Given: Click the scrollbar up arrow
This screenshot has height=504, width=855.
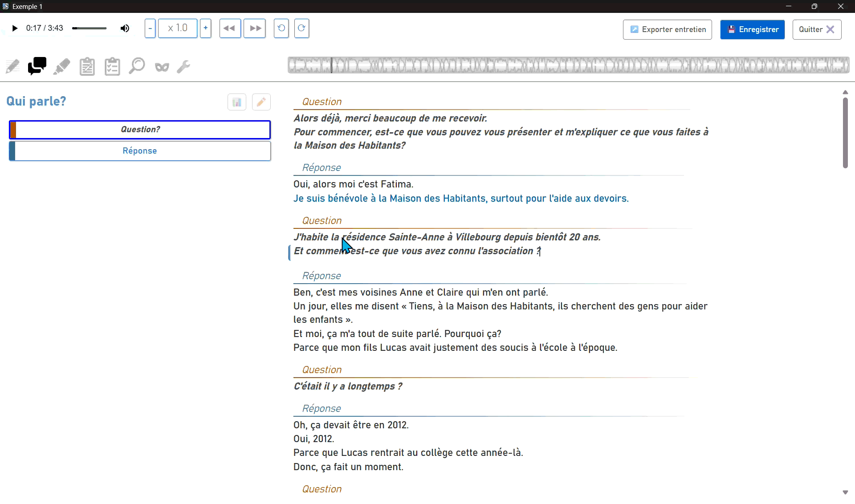Looking at the screenshot, I should point(845,92).
